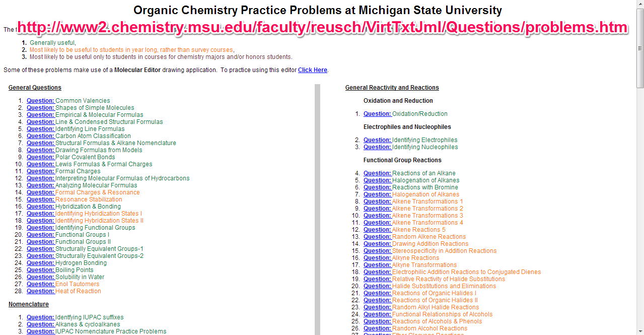Go to Question link for Hybridization & Bonding
The image size is (644, 335).
click(x=40, y=207)
